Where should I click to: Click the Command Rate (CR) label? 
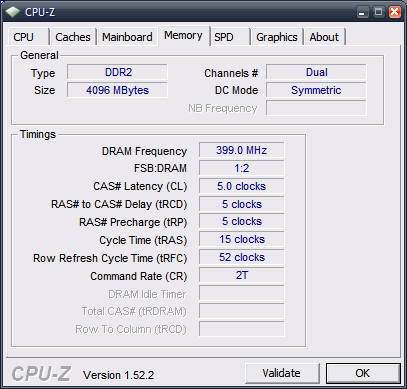(139, 276)
